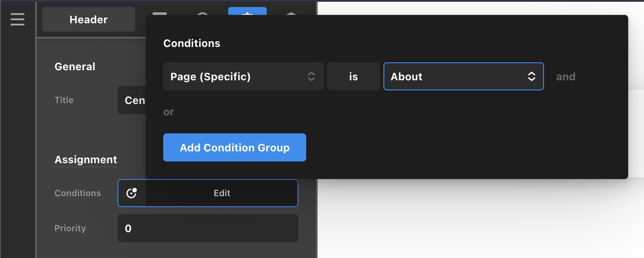644x258 pixels.
Task: Click "and" to add another condition
Action: [565, 77]
